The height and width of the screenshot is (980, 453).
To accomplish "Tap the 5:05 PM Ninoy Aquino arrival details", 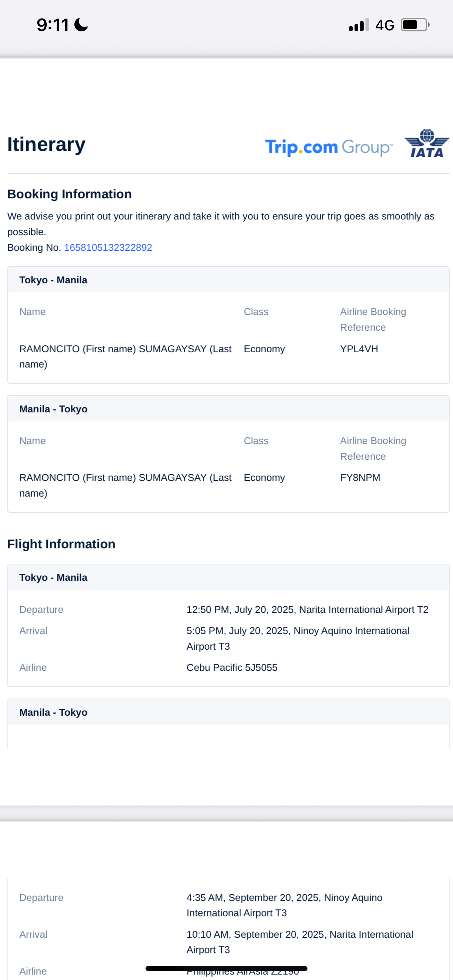I will click(x=298, y=638).
